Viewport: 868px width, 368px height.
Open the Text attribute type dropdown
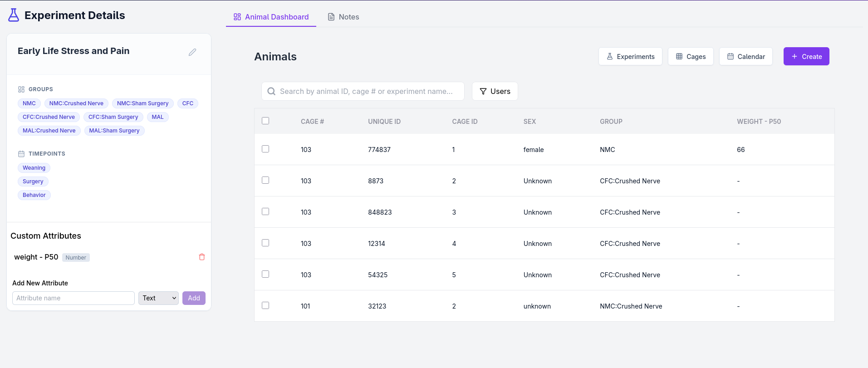158,298
